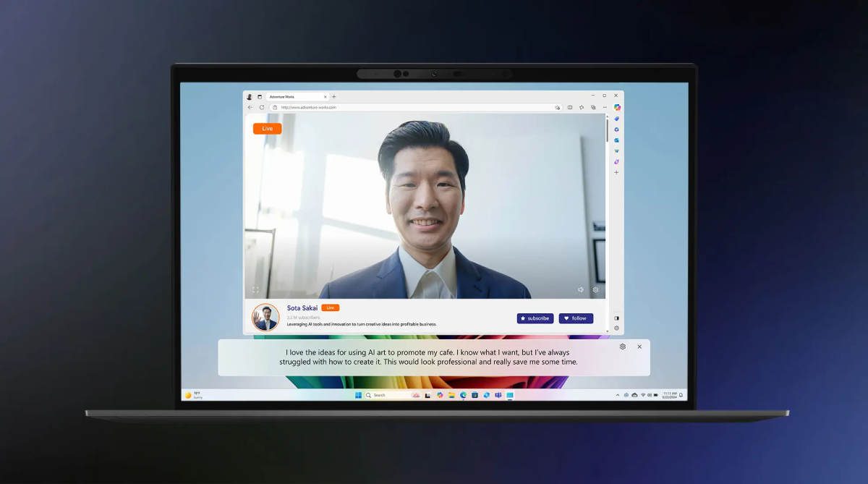Image resolution: width=868 pixels, height=484 pixels.
Task: Toggle fullscreen on the live video
Action: point(255,289)
